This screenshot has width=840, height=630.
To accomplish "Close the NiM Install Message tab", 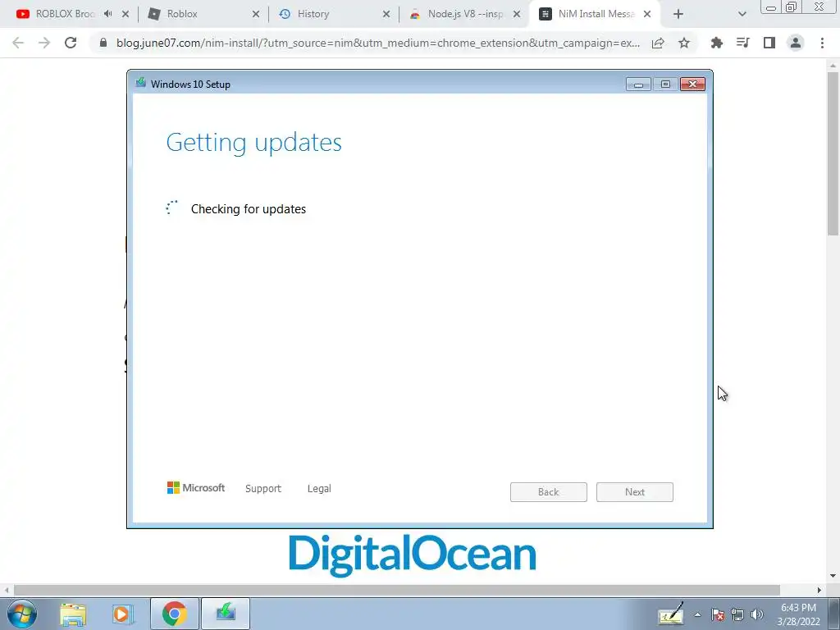I will [x=647, y=14].
